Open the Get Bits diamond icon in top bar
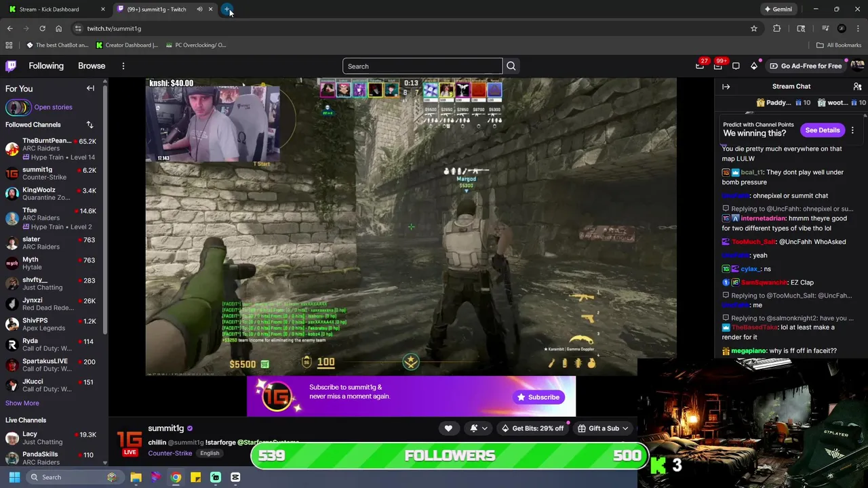This screenshot has width=868, height=488. pyautogui.click(x=753, y=66)
